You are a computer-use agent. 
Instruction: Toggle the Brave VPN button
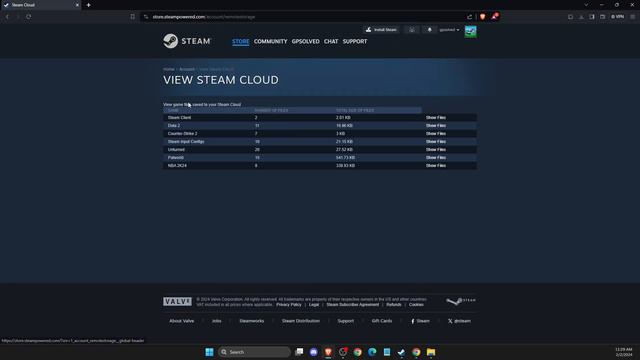[618, 17]
